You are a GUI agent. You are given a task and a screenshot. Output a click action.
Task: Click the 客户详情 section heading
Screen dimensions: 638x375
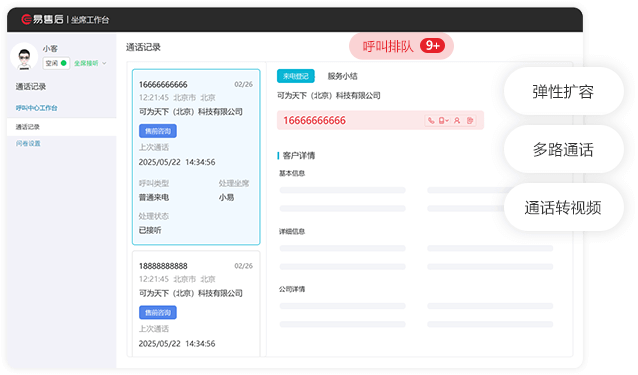tap(299, 156)
